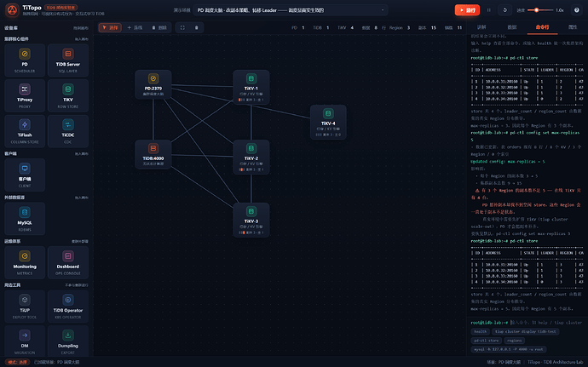Run the pd-ctl store command chip
Viewport: 588px width, 367px height.
click(487, 341)
